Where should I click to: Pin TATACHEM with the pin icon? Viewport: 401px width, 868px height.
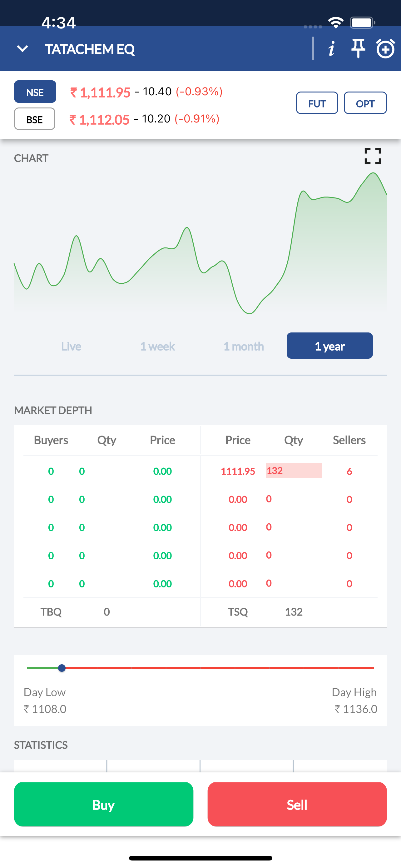click(x=358, y=48)
